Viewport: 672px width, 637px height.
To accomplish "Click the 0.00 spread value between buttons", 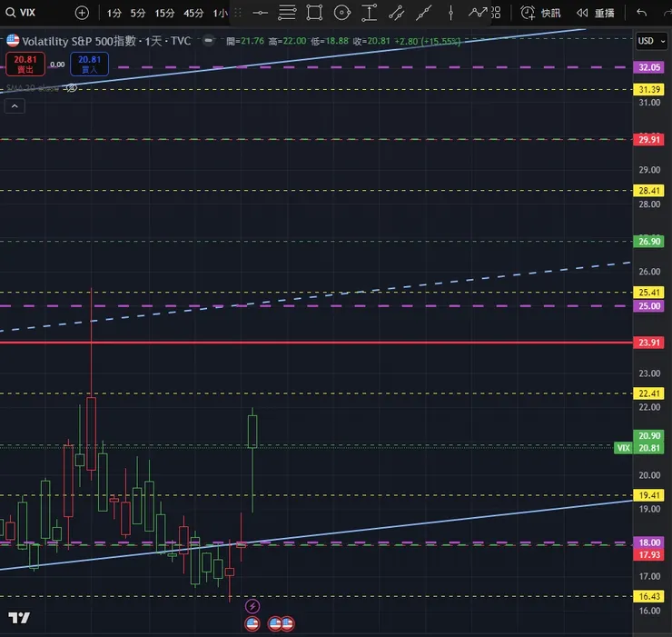I will [57, 65].
